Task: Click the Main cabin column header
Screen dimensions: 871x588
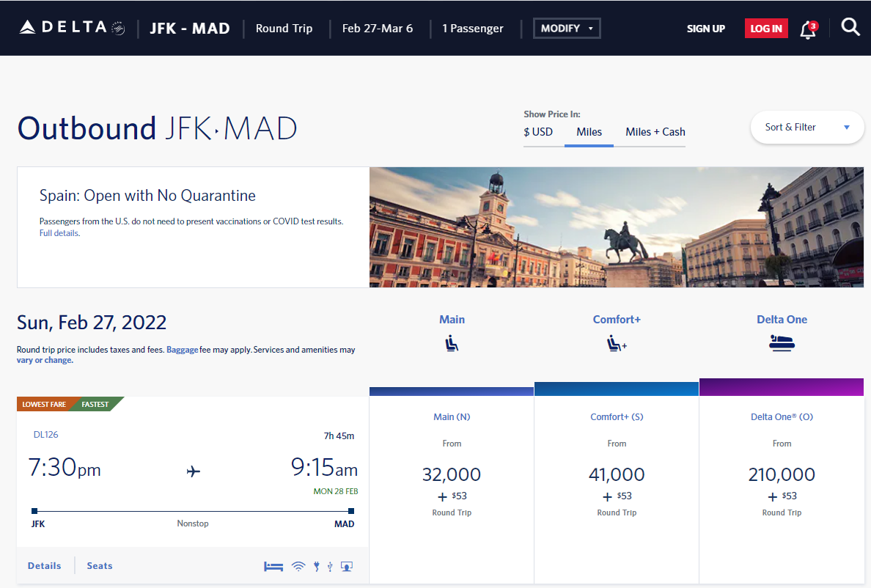Action: click(x=452, y=319)
